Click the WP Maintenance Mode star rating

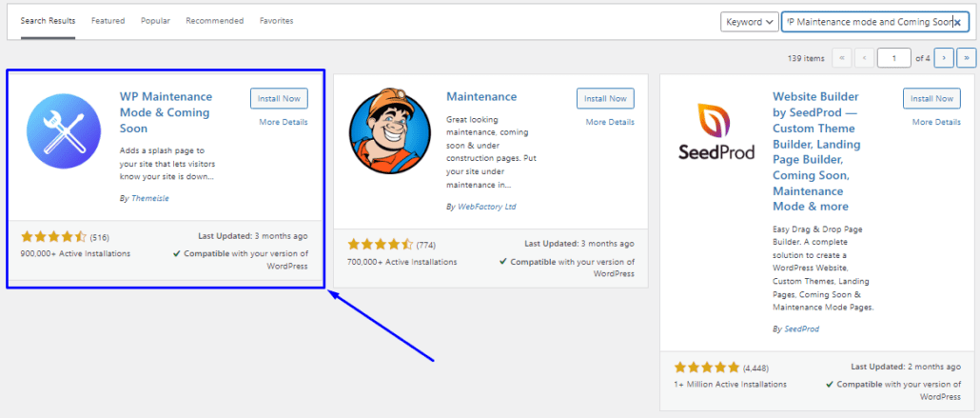(53, 236)
